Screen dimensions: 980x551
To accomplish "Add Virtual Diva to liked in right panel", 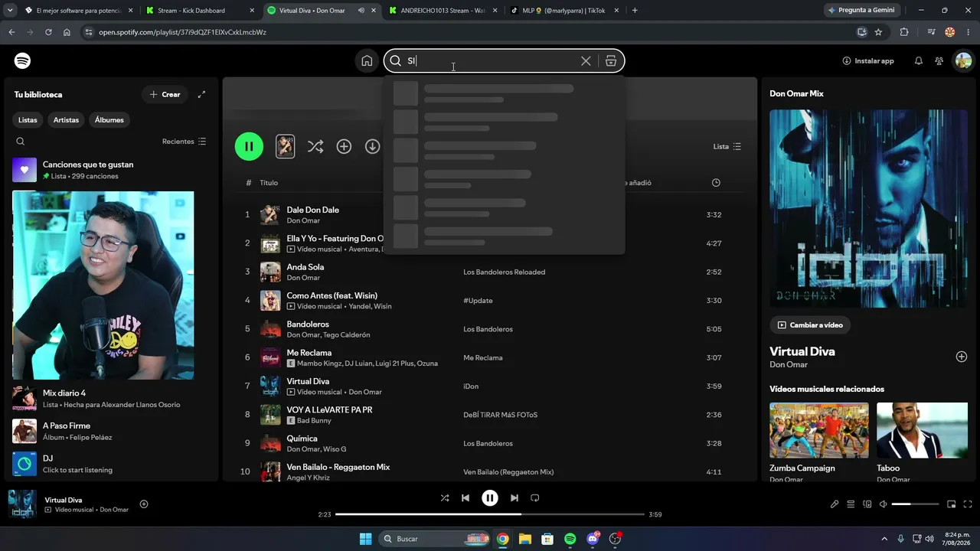I will pos(962,357).
